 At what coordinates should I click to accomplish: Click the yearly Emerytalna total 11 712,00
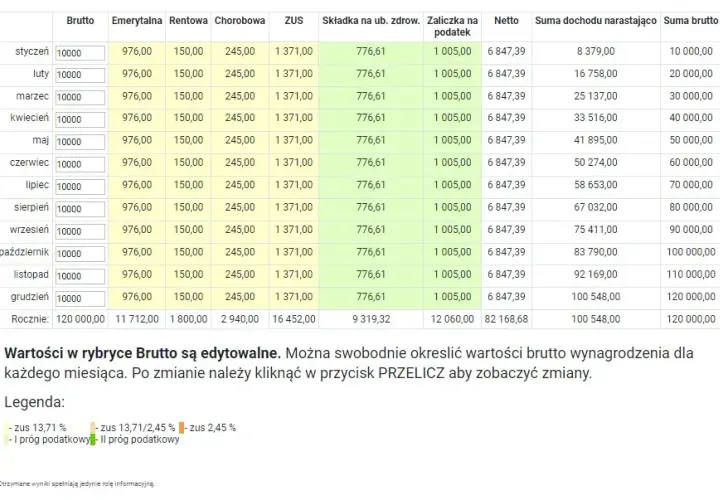[137, 319]
